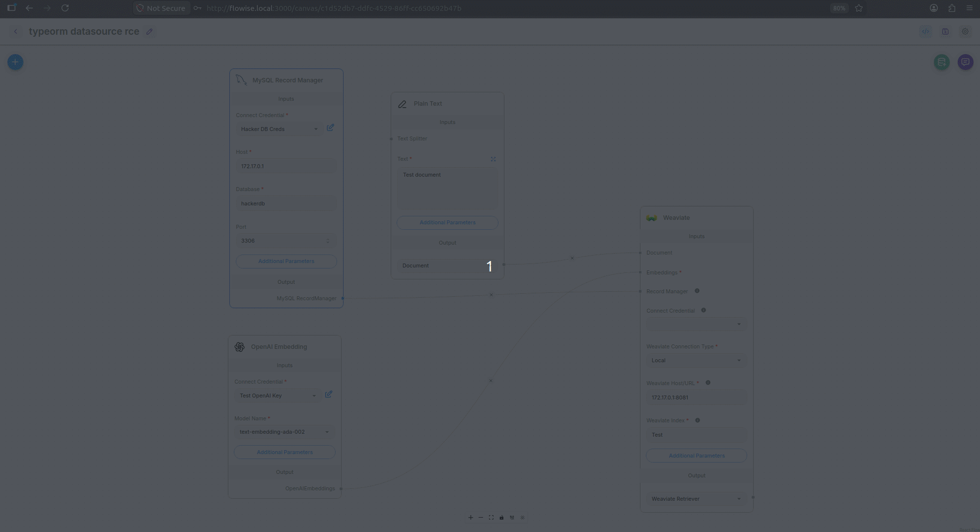The height and width of the screenshot is (532, 980).
Task: Open Plain Text Additional Parameters
Action: [447, 222]
